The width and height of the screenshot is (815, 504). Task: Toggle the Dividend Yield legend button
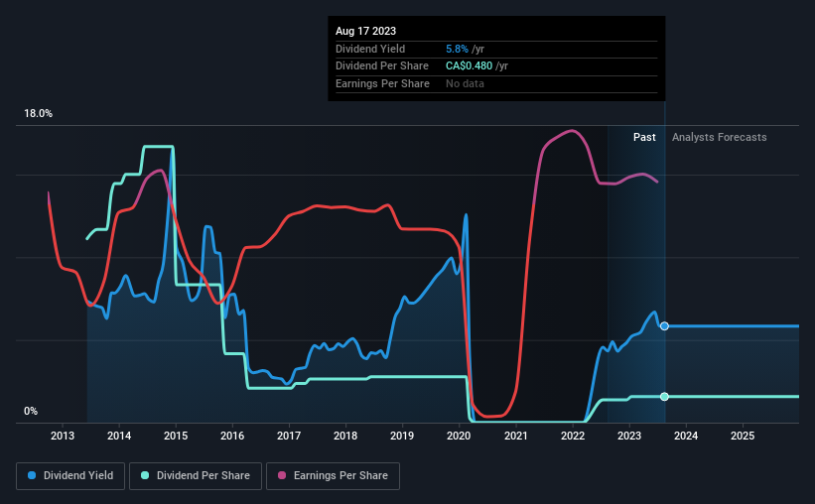point(70,476)
